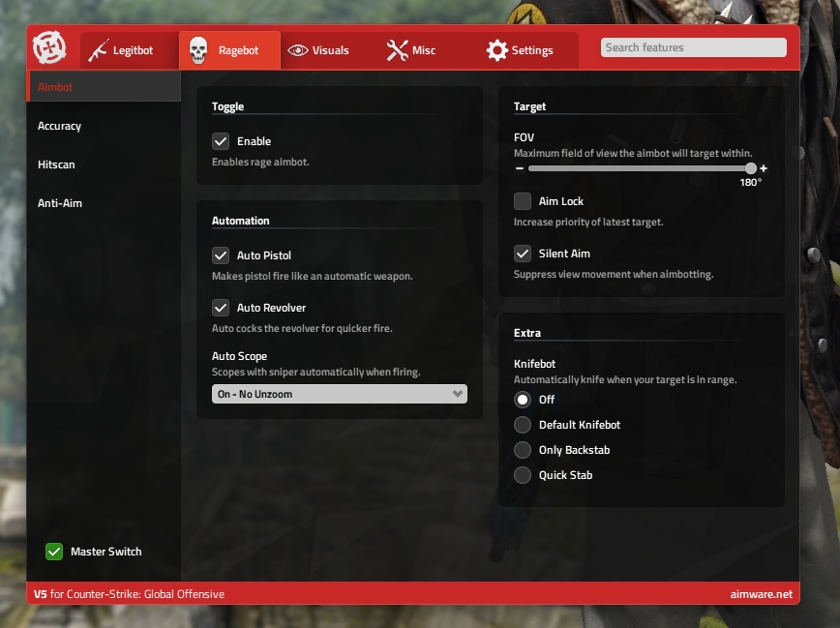Click the eye icon for Visuals
The width and height of the screenshot is (840, 628).
pyautogui.click(x=298, y=50)
